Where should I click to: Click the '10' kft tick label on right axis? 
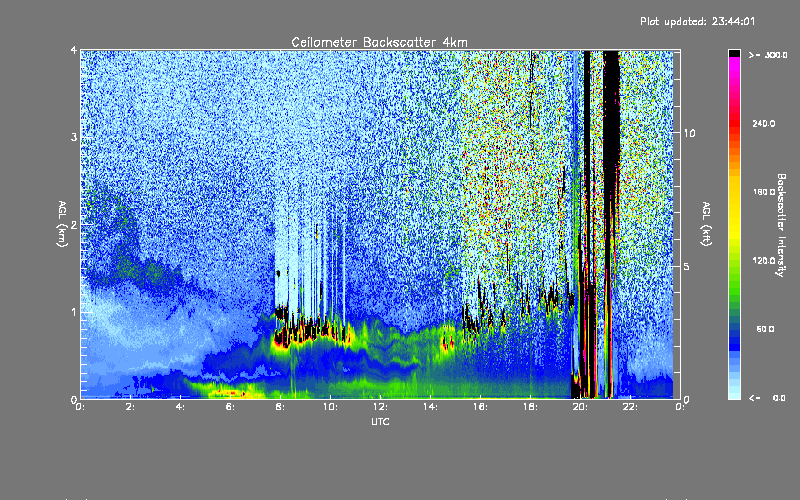click(689, 133)
